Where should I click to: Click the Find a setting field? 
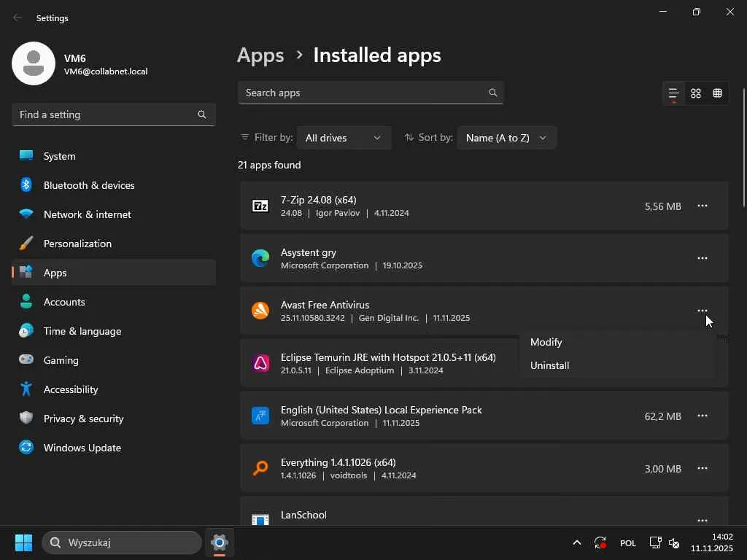tap(106, 114)
